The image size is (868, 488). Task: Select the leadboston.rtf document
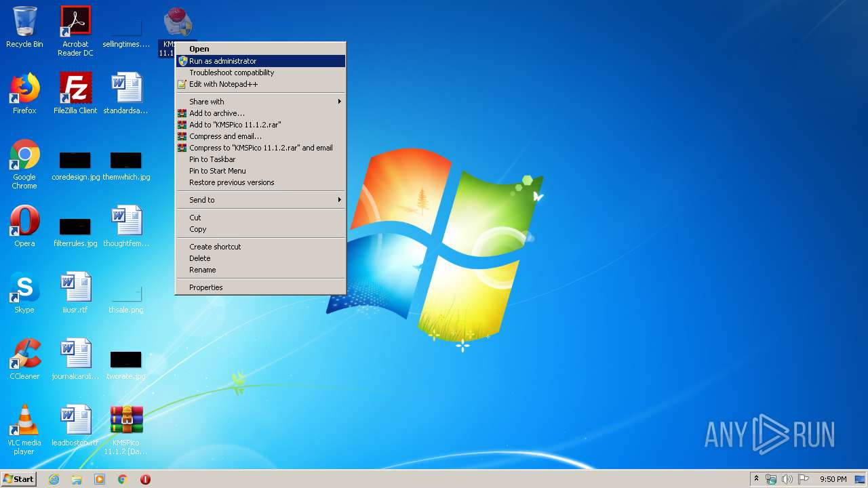pos(75,426)
